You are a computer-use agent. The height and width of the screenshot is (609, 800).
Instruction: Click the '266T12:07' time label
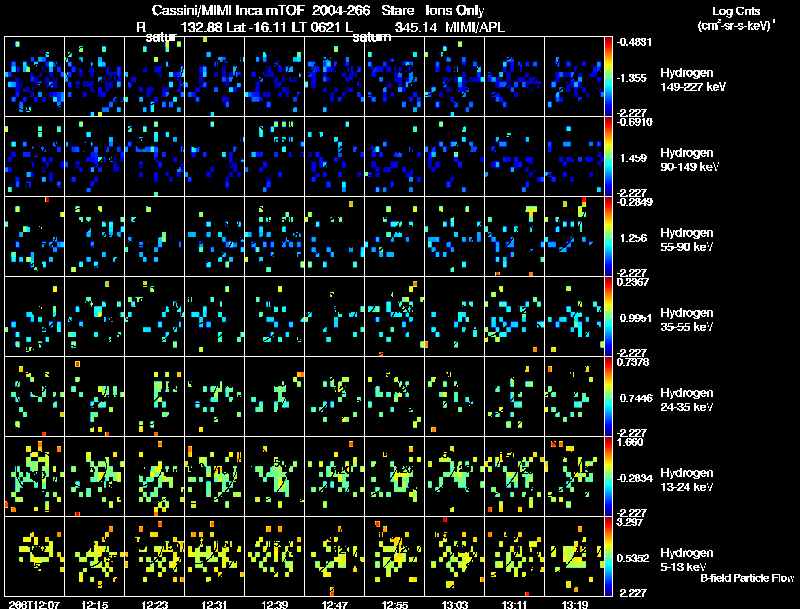(x=34, y=604)
